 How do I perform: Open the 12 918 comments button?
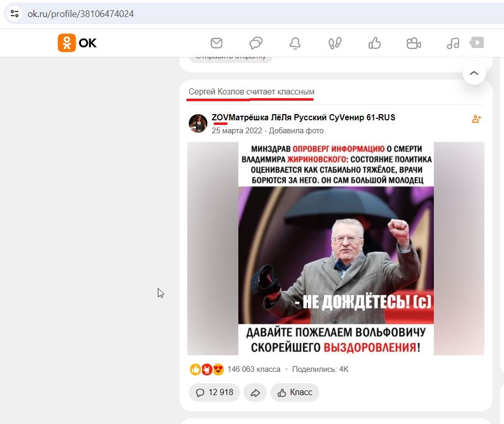pyautogui.click(x=215, y=392)
